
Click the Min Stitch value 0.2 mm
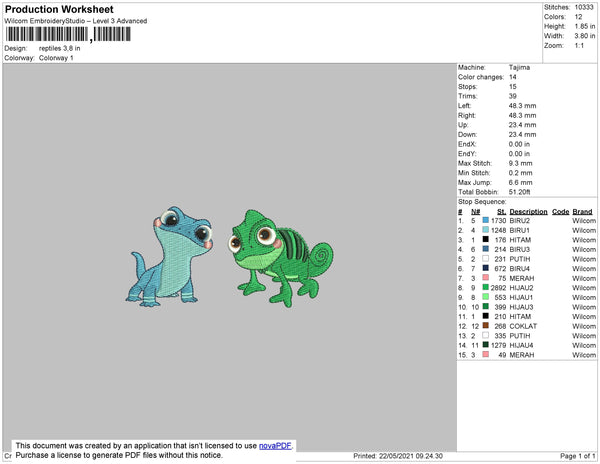(x=520, y=173)
